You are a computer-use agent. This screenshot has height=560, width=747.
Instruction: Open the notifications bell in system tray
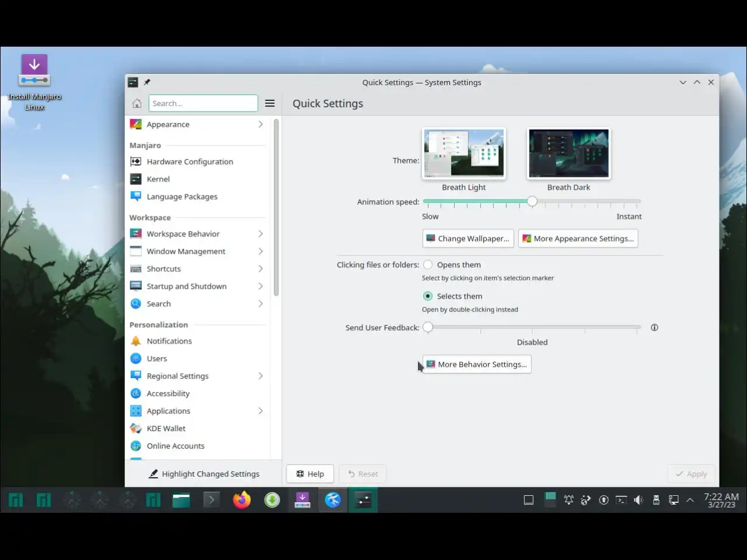[x=568, y=500]
